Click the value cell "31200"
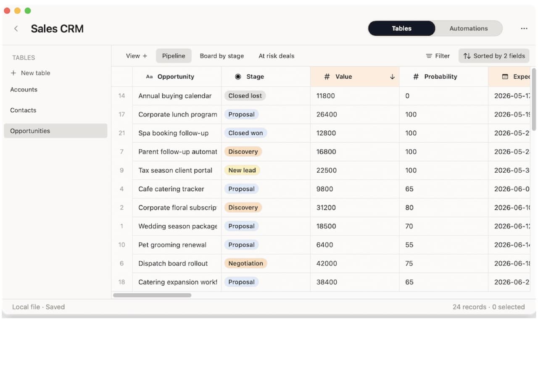The height and width of the screenshot is (392, 538). 355,208
